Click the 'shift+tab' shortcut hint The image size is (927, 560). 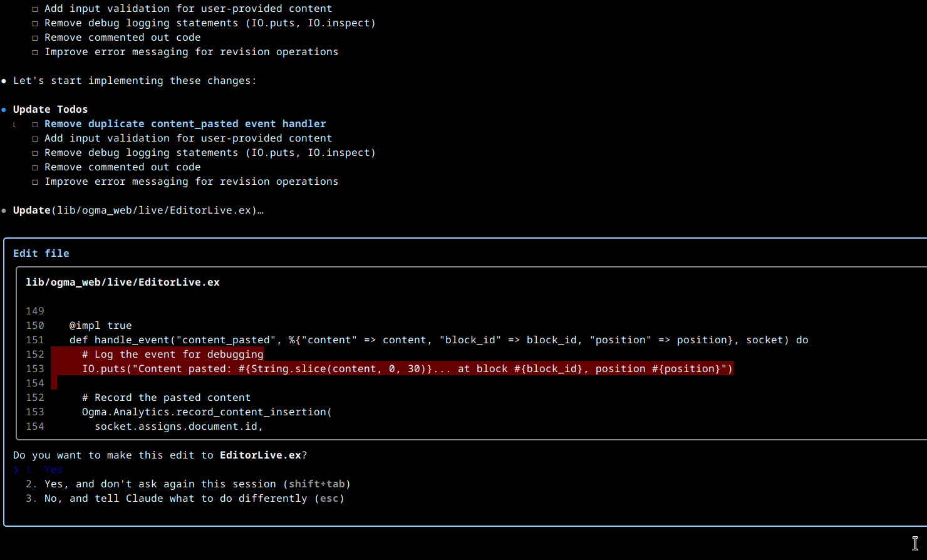click(x=317, y=484)
